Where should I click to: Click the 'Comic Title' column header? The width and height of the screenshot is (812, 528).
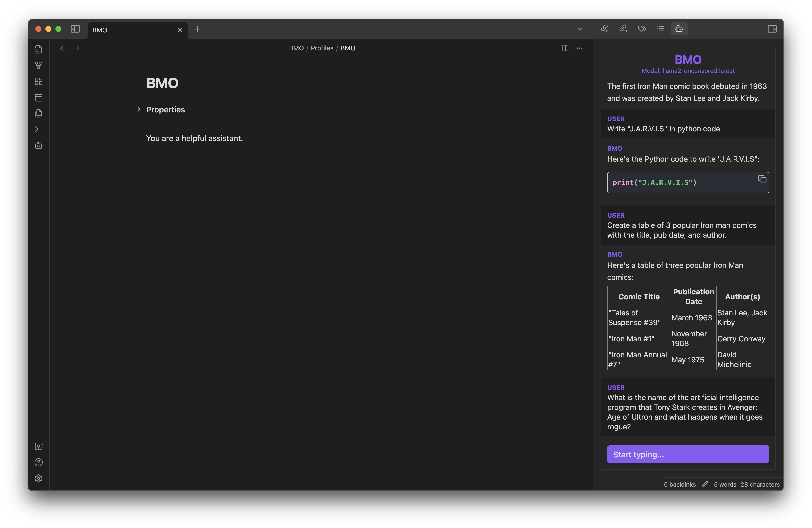(x=639, y=297)
